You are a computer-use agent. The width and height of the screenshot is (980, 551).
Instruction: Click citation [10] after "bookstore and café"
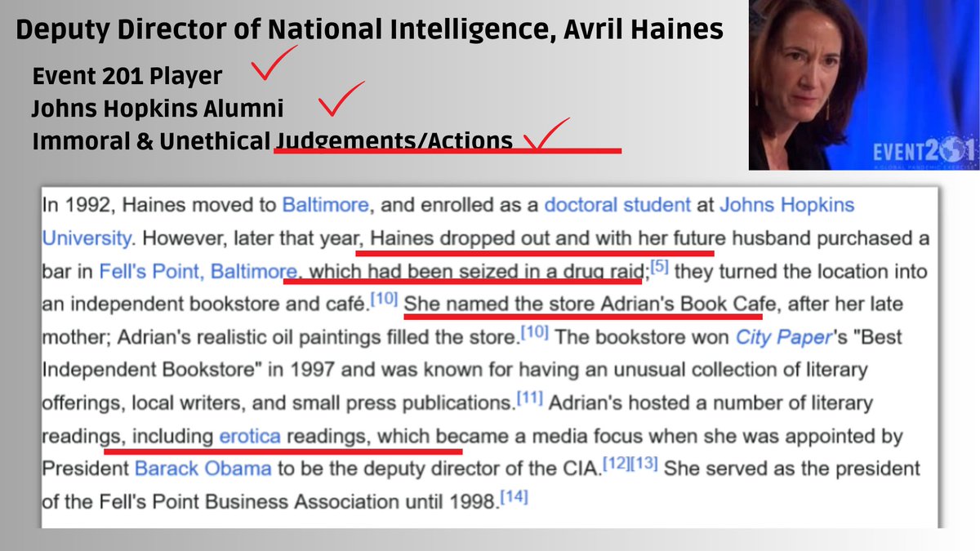(x=384, y=300)
